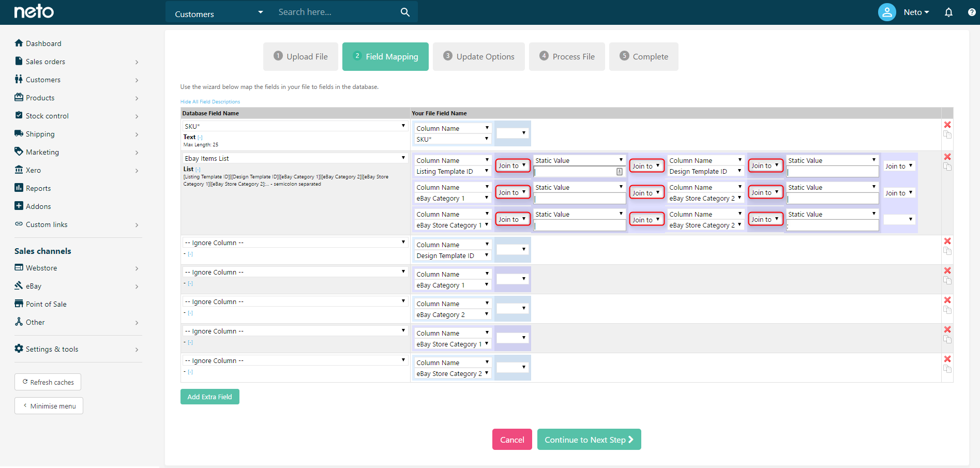This screenshot has width=980, height=468.
Task: Click Hide All Field Descriptions link
Action: tap(210, 102)
